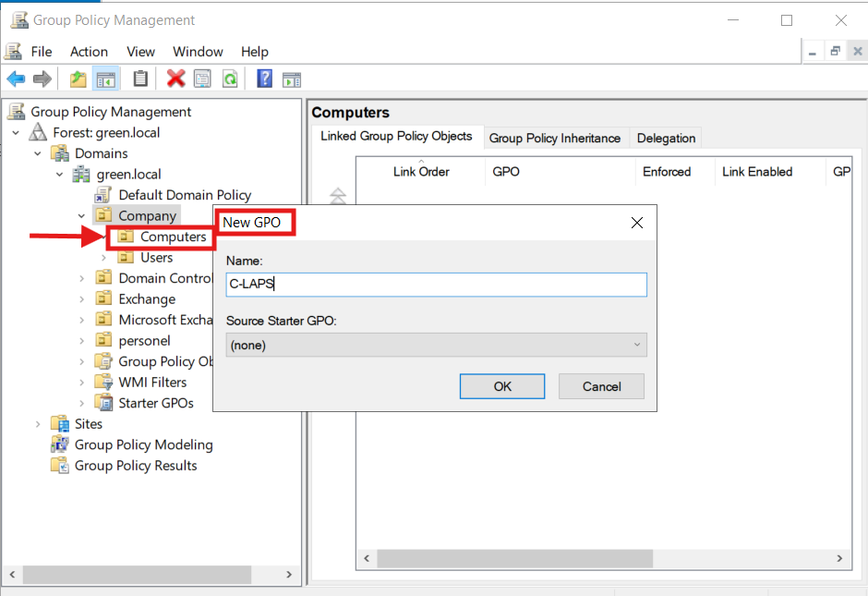
Task: Close the New GPO dialog
Action: pyautogui.click(x=636, y=223)
